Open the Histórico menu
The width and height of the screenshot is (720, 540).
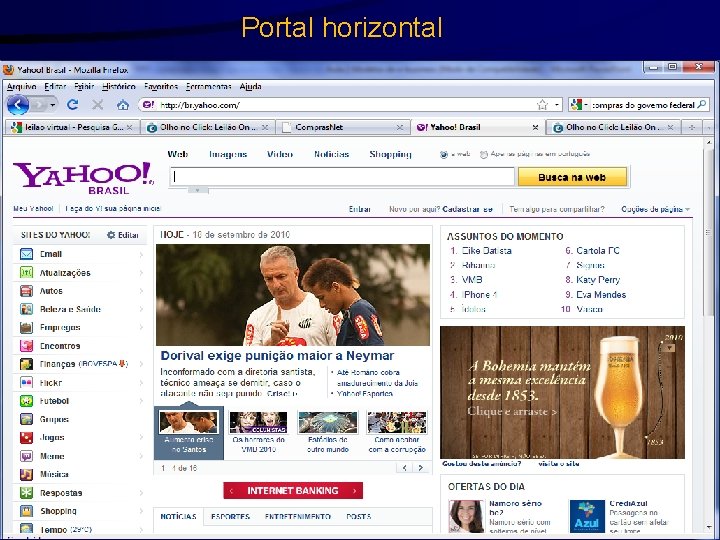[118, 86]
